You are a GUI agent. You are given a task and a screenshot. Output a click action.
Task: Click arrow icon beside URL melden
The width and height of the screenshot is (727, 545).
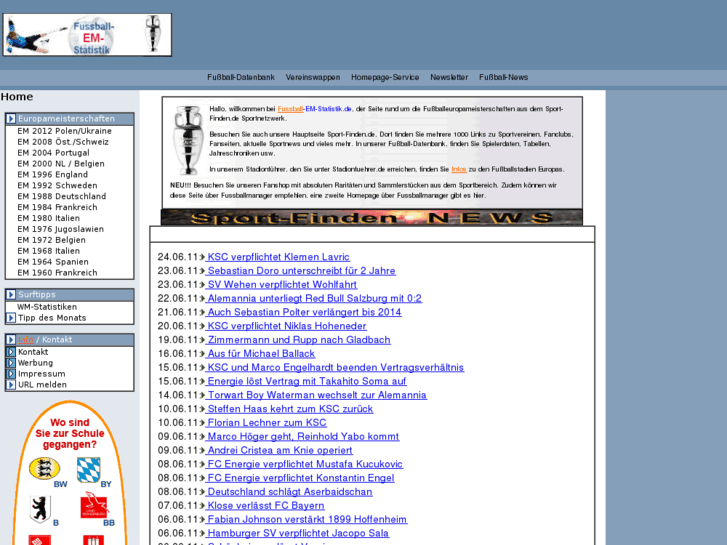pyautogui.click(x=11, y=385)
